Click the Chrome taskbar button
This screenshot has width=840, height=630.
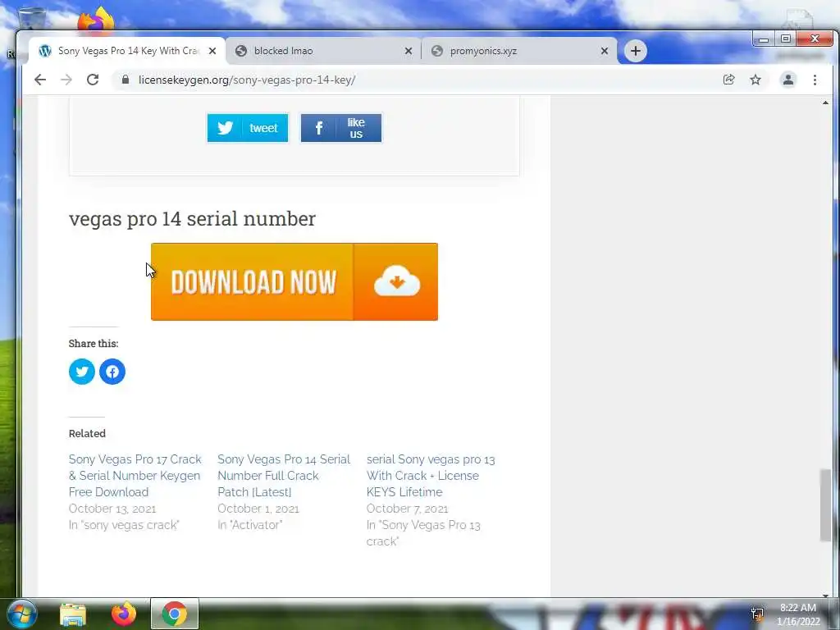point(175,614)
